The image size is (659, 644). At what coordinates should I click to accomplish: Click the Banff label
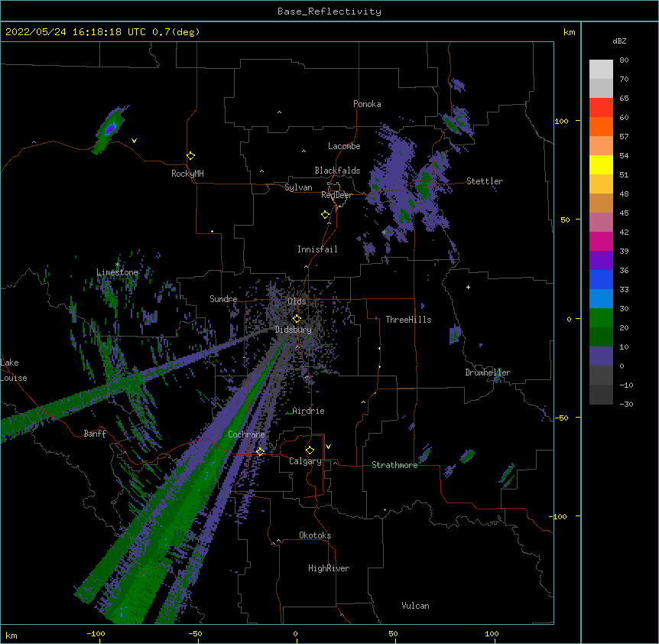click(x=95, y=434)
